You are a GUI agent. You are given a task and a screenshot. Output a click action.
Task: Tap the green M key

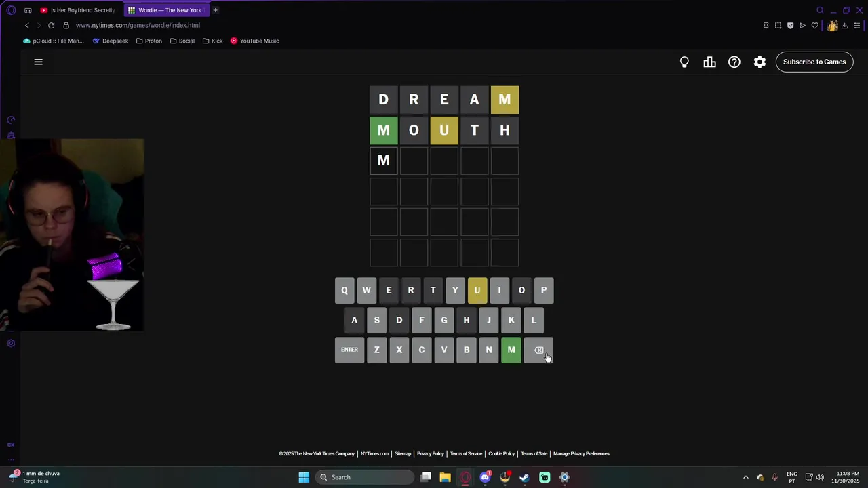511,350
